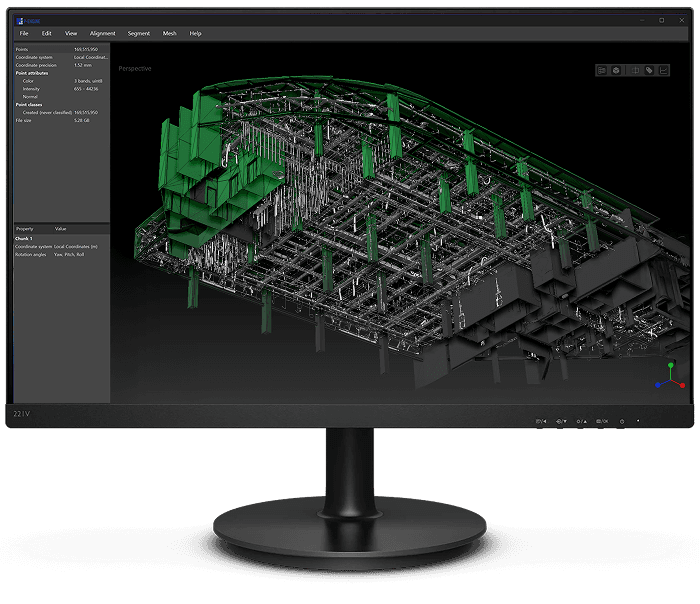The height and width of the screenshot is (604, 700).
Task: Click the Yaw, Pitch, Roll value
Action: pyautogui.click(x=69, y=254)
